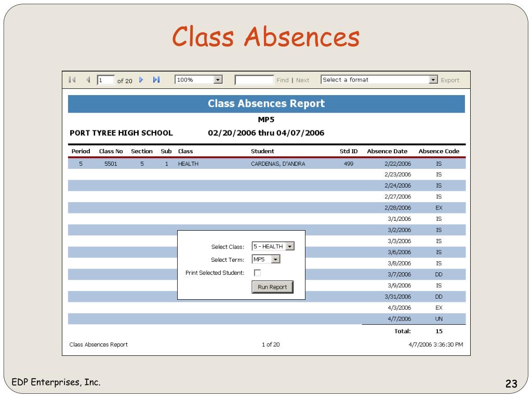Click the Class No column header

(111, 151)
